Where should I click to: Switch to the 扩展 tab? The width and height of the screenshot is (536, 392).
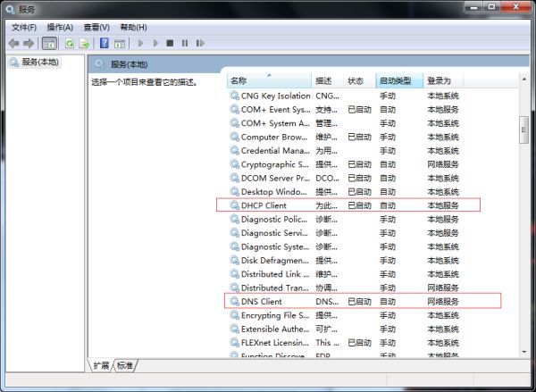point(101,365)
